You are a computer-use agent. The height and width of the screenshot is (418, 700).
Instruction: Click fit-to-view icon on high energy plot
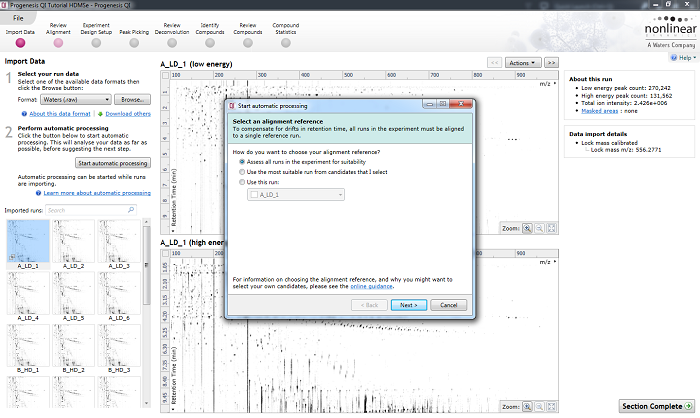pos(552,406)
